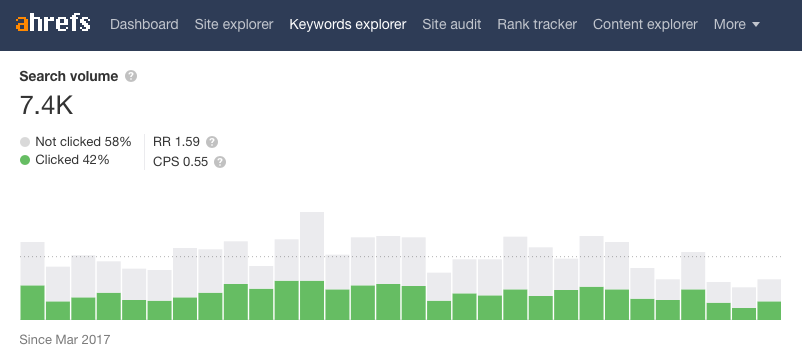The image size is (802, 361).
Task: Click the green Clicked legend dot
Action: point(25,161)
